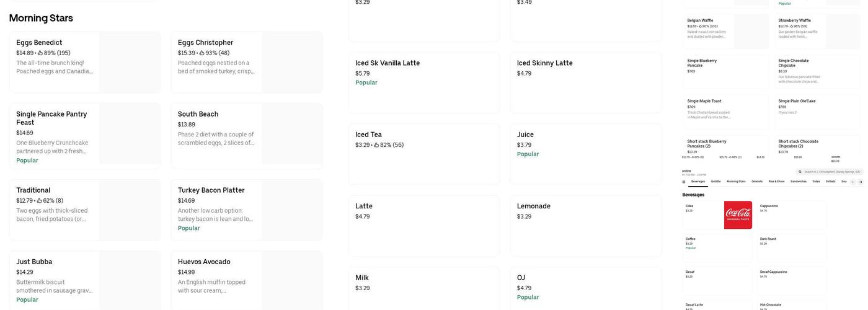
Task: Click the thumbs-up icon on Iced Tea
Action: [x=377, y=145]
